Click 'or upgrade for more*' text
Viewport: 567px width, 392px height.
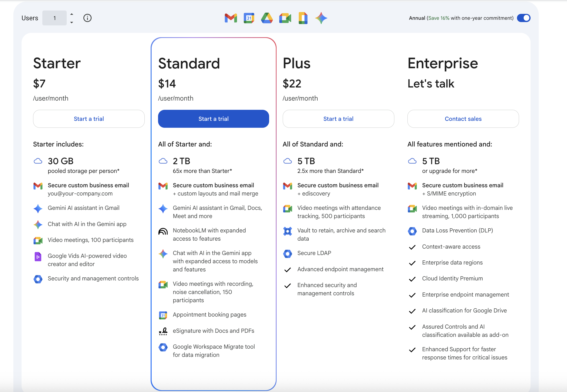(450, 171)
